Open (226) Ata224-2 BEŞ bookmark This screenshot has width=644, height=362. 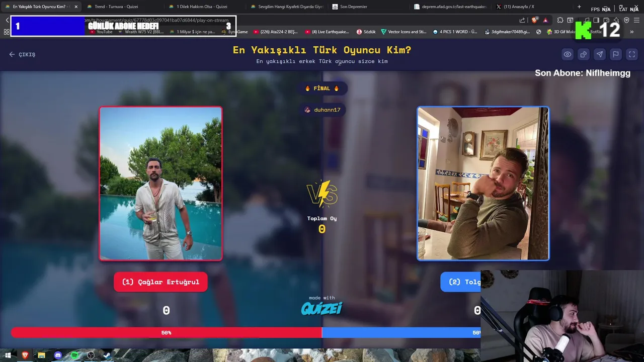pyautogui.click(x=276, y=32)
